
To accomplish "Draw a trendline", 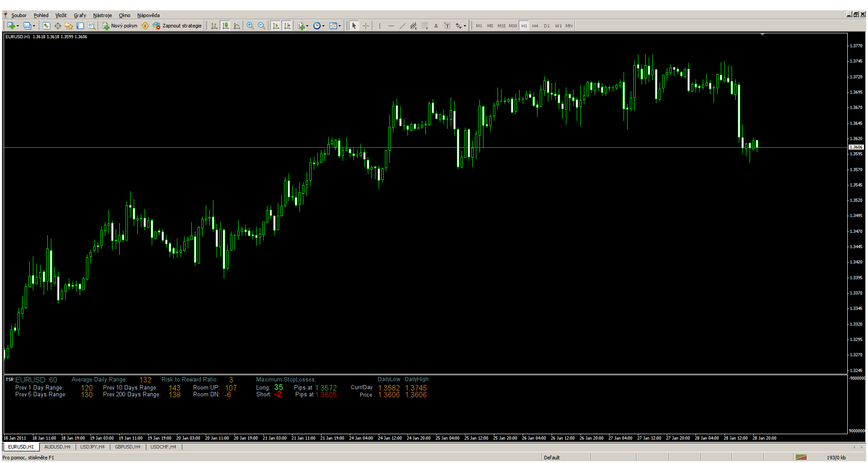I will click(402, 26).
